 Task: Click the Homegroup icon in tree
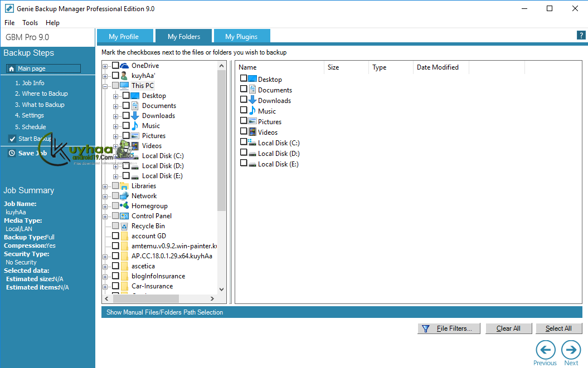(124, 206)
